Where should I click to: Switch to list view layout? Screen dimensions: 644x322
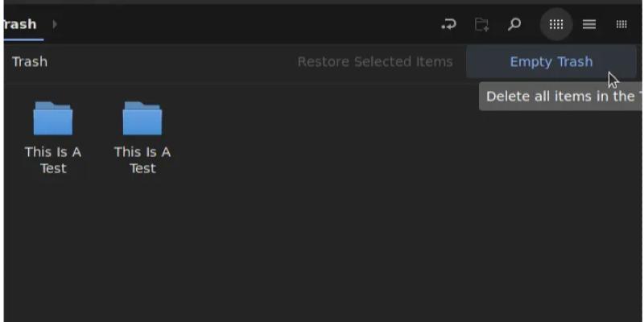coord(589,24)
